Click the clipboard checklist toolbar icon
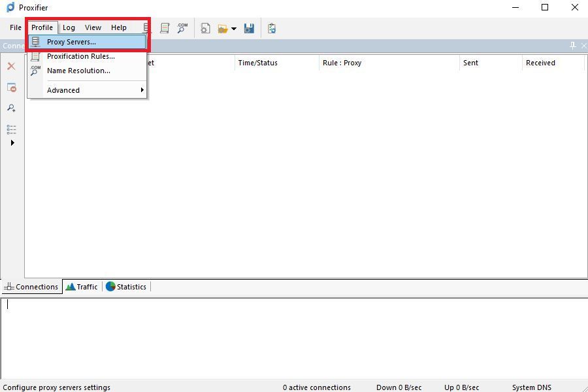588x392 pixels. coord(272,28)
